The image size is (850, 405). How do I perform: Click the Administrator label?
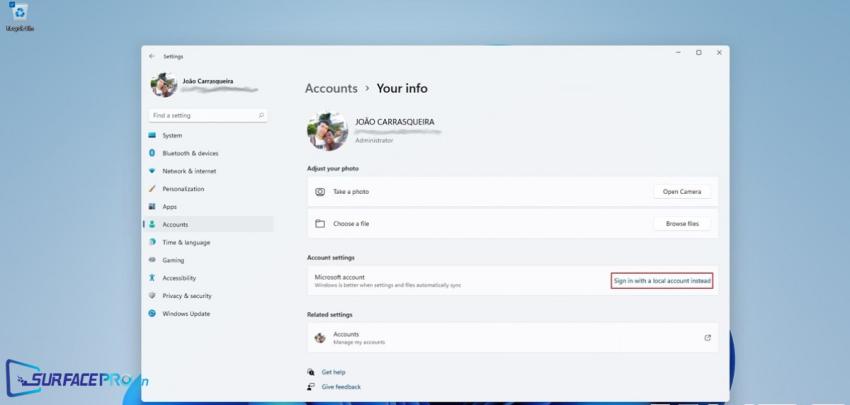[374, 140]
